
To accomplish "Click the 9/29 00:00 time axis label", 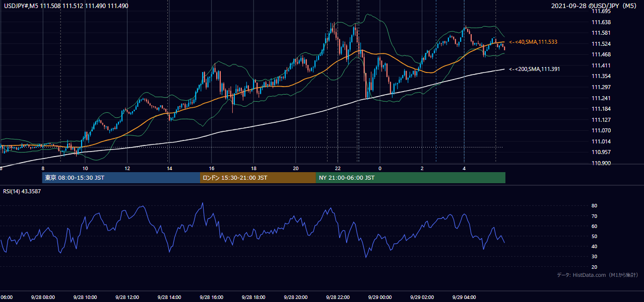I will 379,297.
